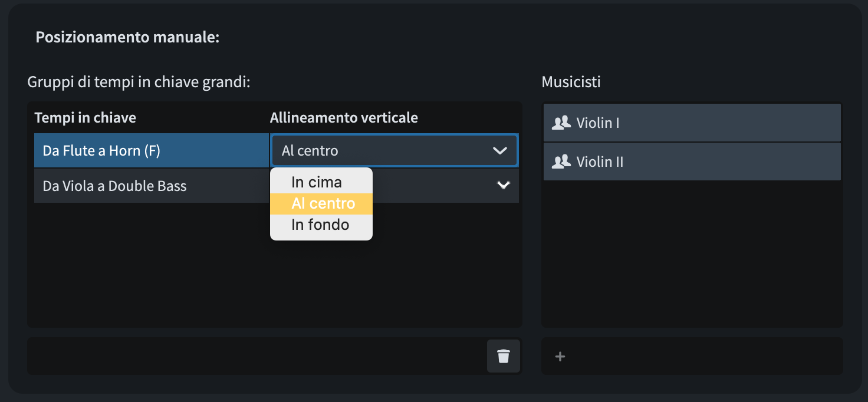Screen dimensions: 868x402
Task: Click the plus icon under Musicisti
Action: pyautogui.click(x=560, y=356)
